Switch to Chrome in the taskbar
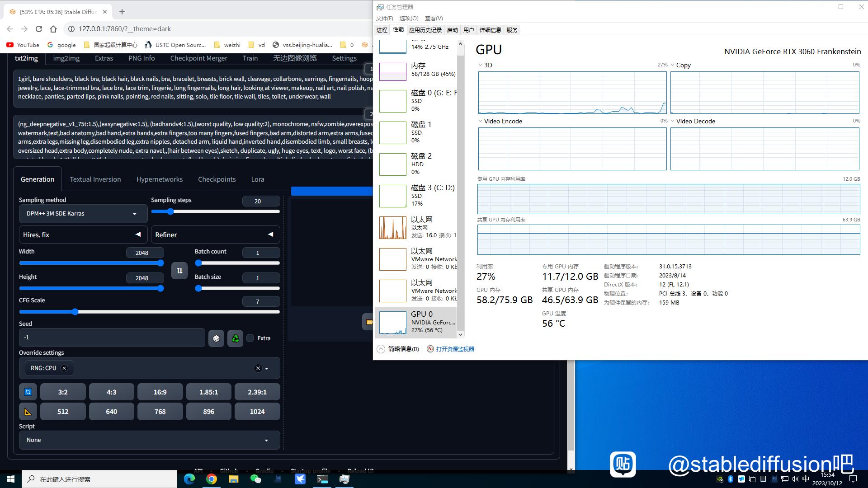The image size is (868, 488). click(211, 479)
